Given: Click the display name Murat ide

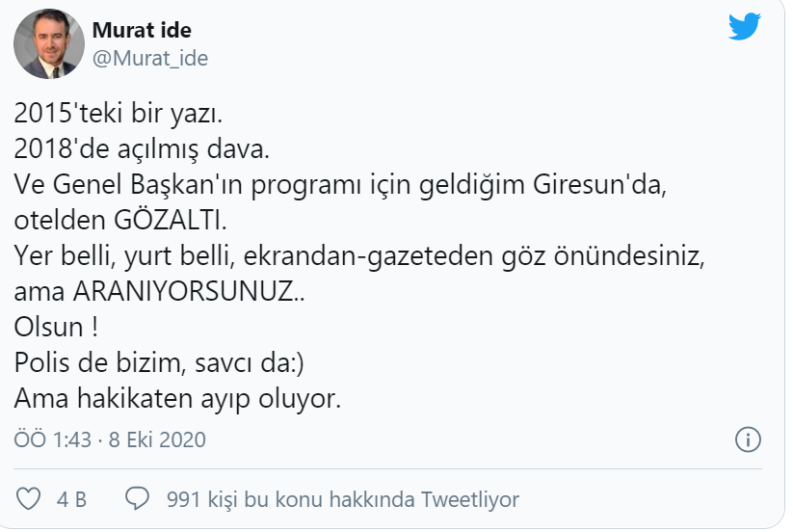Looking at the screenshot, I should (142, 30).
